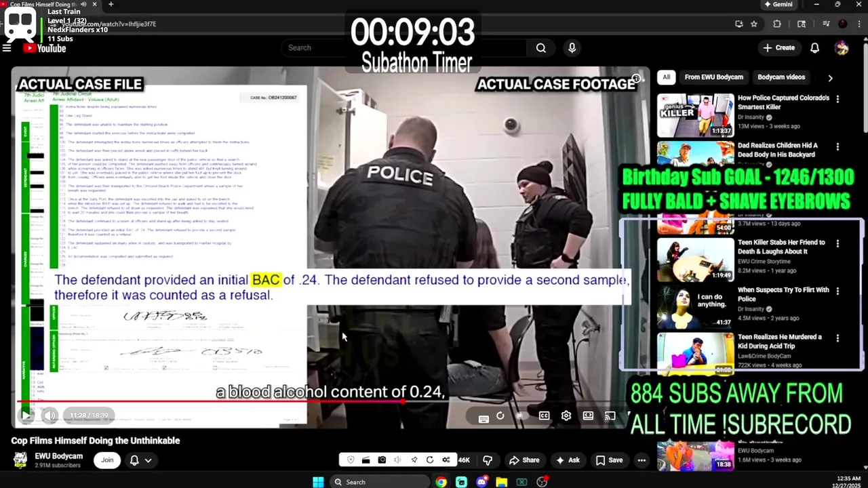Open options for How Police Captured video
The width and height of the screenshot is (868, 488).
click(x=837, y=99)
